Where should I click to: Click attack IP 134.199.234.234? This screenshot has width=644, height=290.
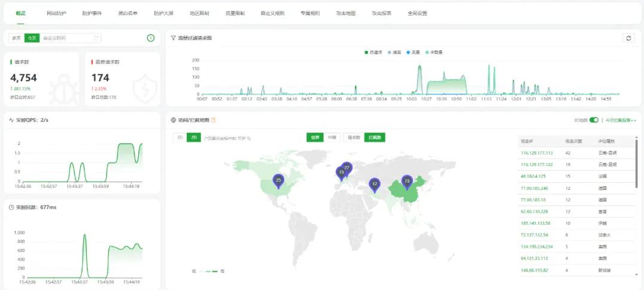(x=537, y=247)
